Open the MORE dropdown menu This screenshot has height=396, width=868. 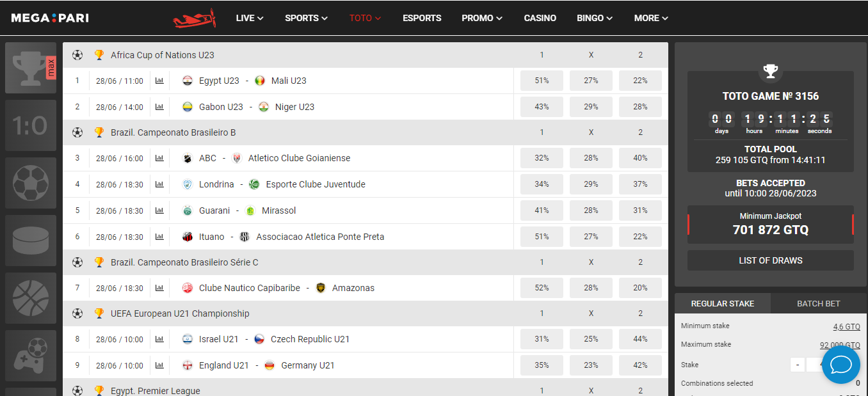[x=651, y=18]
